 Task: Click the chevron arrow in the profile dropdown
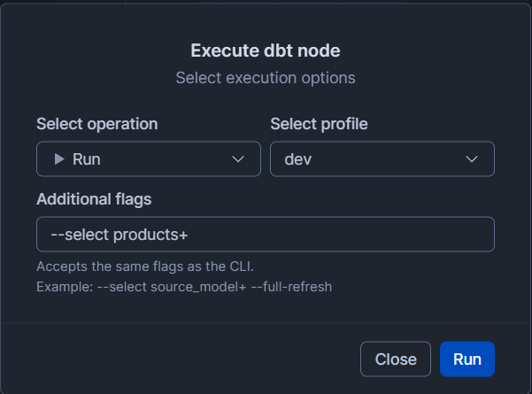point(472,158)
